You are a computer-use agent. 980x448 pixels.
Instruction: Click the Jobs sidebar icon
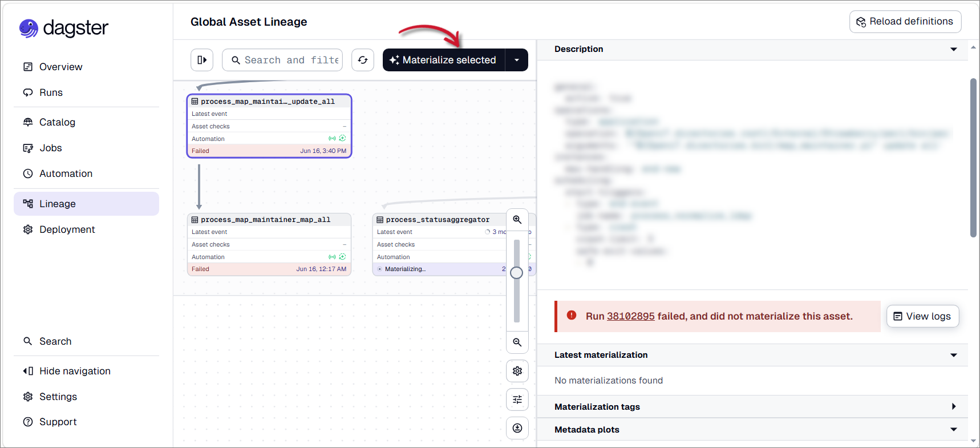click(28, 148)
